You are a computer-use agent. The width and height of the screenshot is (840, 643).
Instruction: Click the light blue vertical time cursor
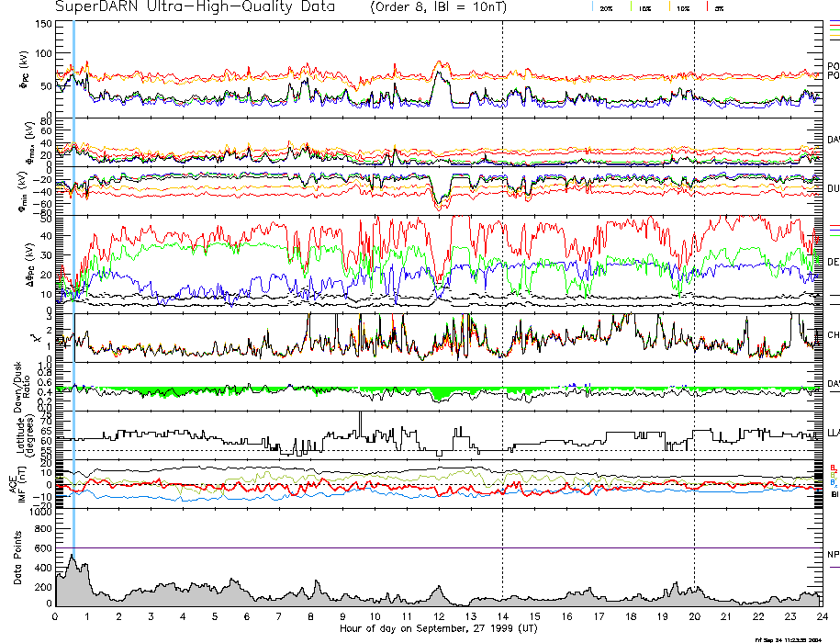73,276
